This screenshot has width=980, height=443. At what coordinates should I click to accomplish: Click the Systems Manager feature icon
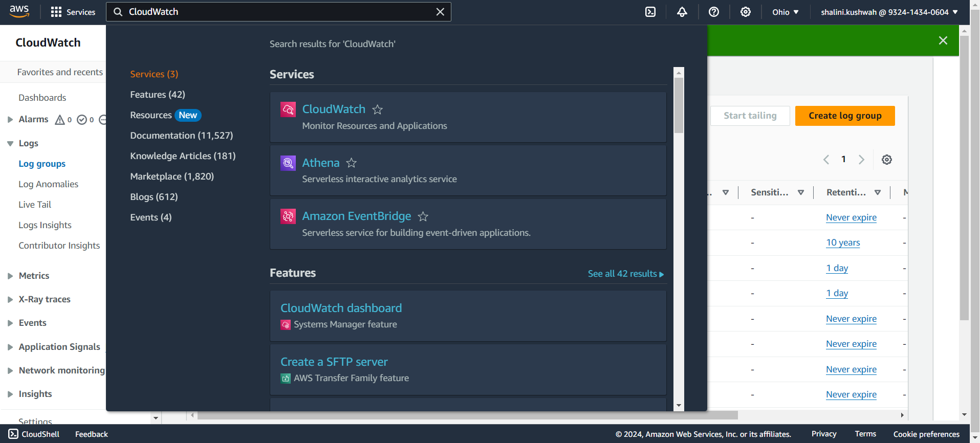pyautogui.click(x=286, y=325)
